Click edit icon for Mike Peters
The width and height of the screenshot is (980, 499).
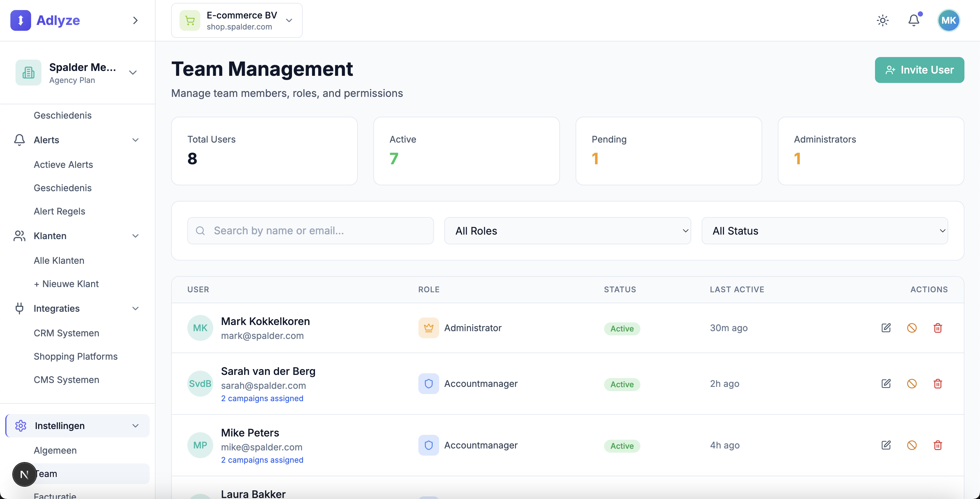pyautogui.click(x=886, y=445)
